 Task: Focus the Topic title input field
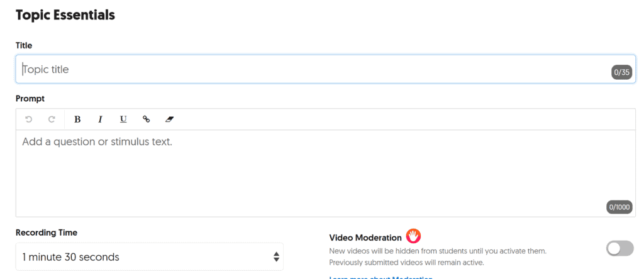click(x=326, y=69)
